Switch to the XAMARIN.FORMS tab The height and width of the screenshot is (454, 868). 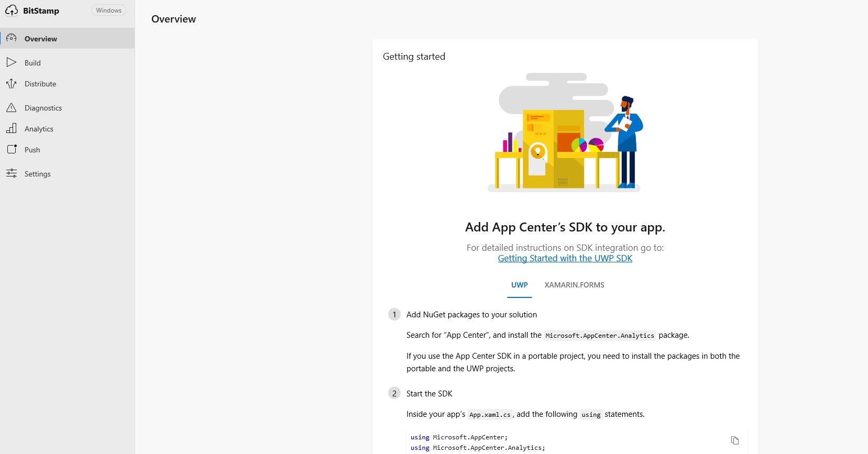574,285
